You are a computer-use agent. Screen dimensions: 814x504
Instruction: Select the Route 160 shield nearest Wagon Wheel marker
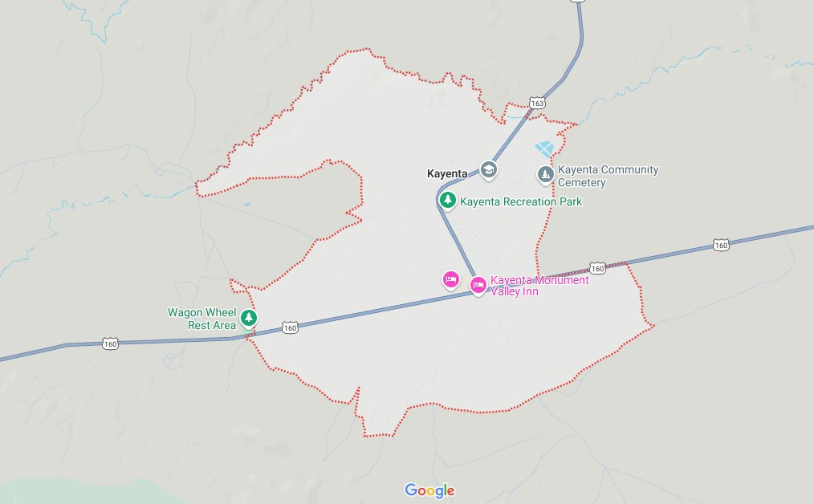click(x=290, y=327)
